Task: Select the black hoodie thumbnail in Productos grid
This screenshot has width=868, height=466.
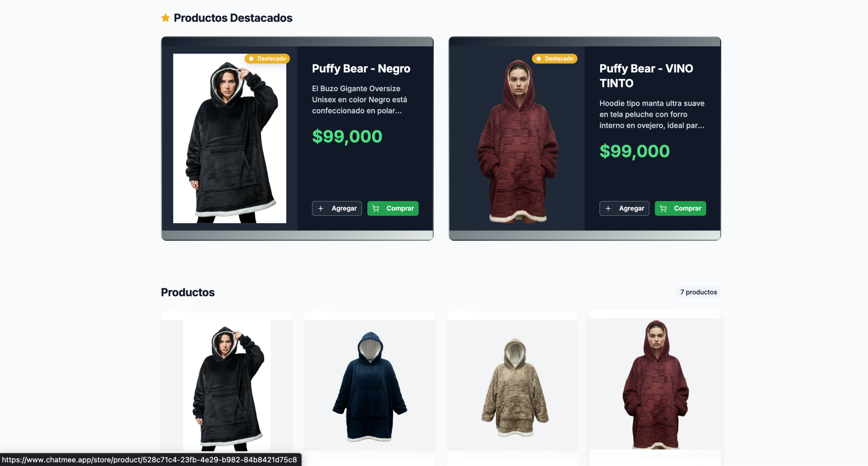Action: pyautogui.click(x=227, y=385)
